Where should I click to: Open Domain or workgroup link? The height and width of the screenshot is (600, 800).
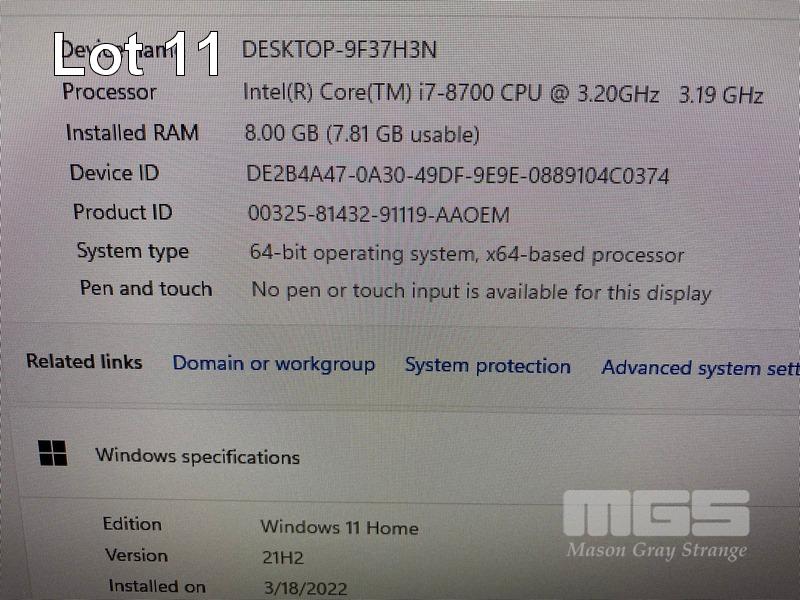274,364
